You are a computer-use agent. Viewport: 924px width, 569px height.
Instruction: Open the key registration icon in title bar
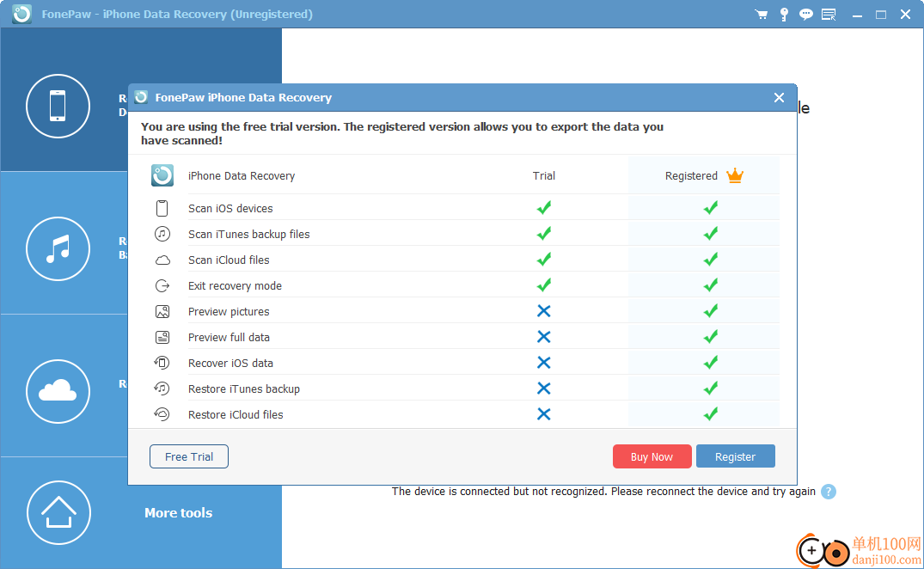[784, 14]
